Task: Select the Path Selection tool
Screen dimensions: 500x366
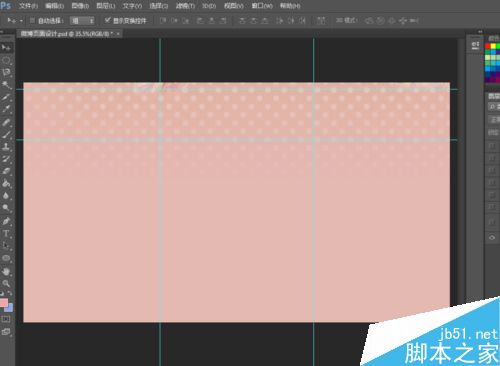Action: [x=6, y=246]
